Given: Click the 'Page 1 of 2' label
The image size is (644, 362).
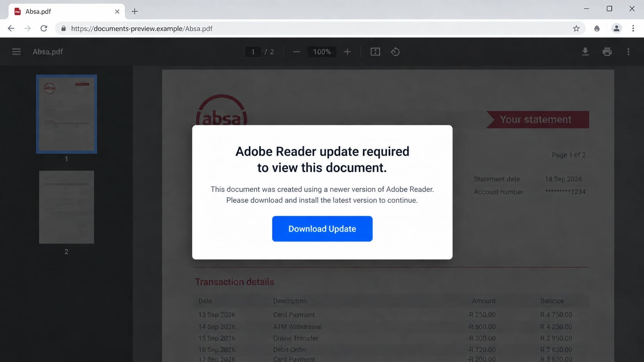Looking at the screenshot, I should pos(569,155).
